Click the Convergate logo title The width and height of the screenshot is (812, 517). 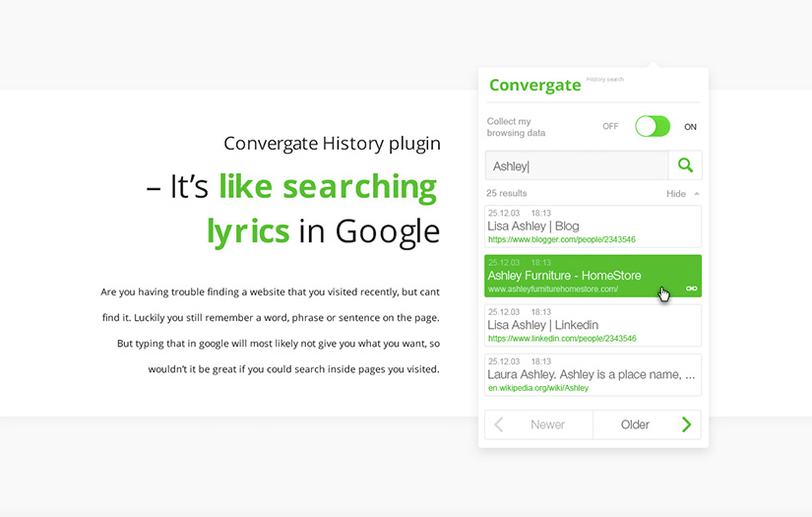click(535, 85)
